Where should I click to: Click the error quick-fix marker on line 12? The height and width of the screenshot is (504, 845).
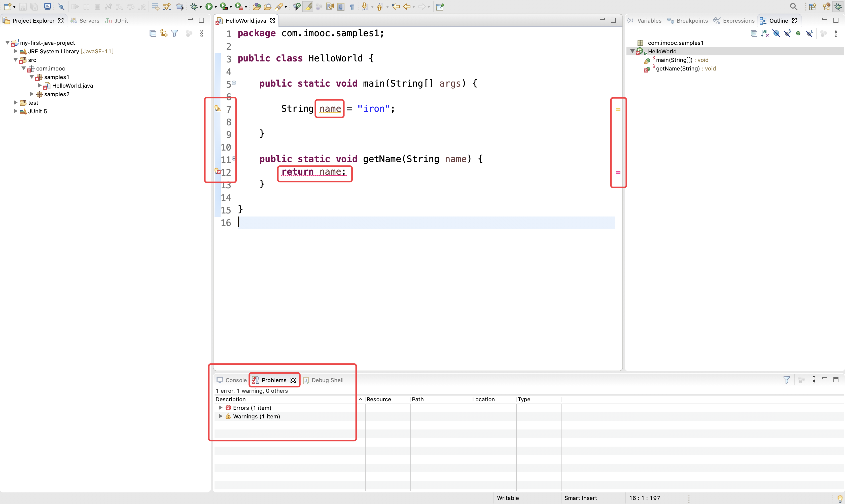[217, 171]
